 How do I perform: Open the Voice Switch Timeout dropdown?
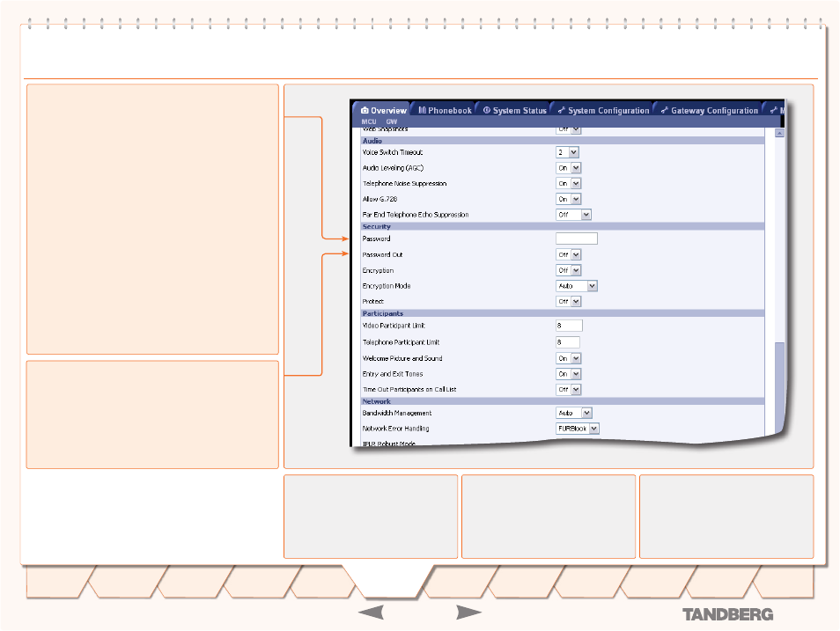tap(567, 152)
